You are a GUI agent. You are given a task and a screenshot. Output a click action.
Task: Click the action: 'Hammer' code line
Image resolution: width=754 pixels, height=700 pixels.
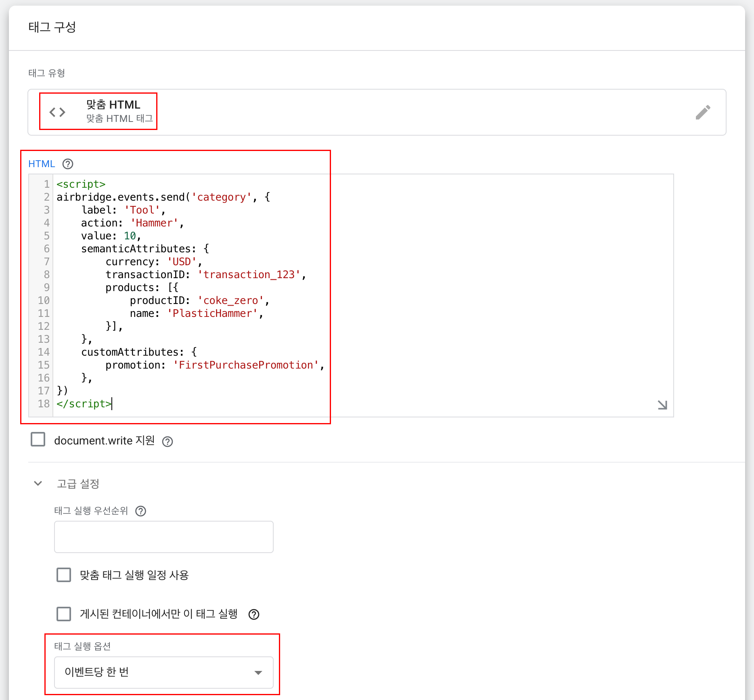click(x=132, y=223)
